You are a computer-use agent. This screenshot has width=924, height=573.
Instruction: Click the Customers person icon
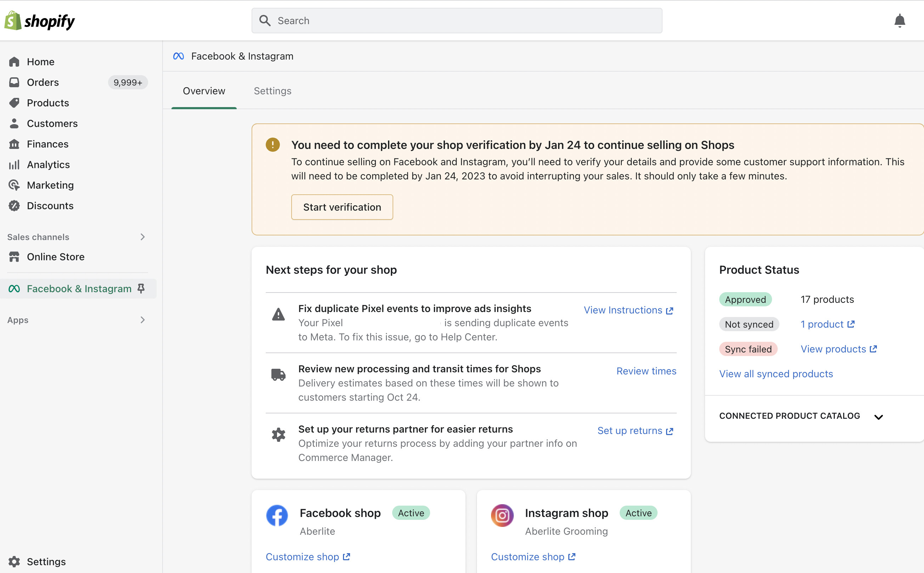tap(14, 123)
